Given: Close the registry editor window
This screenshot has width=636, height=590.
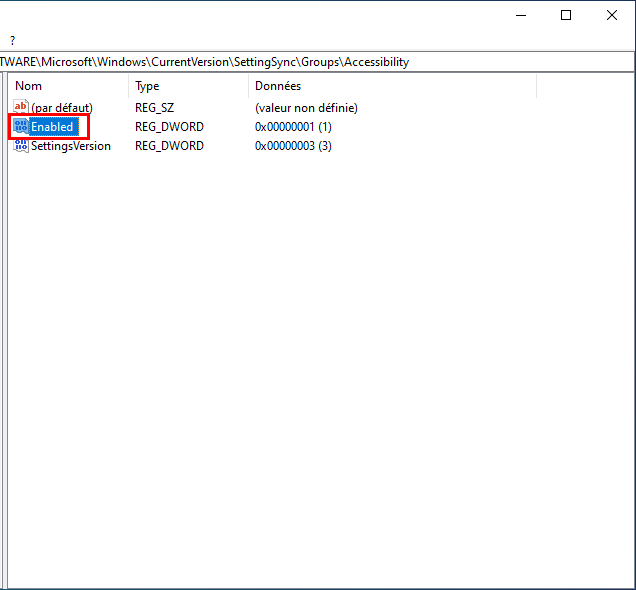Looking at the screenshot, I should [612, 15].
